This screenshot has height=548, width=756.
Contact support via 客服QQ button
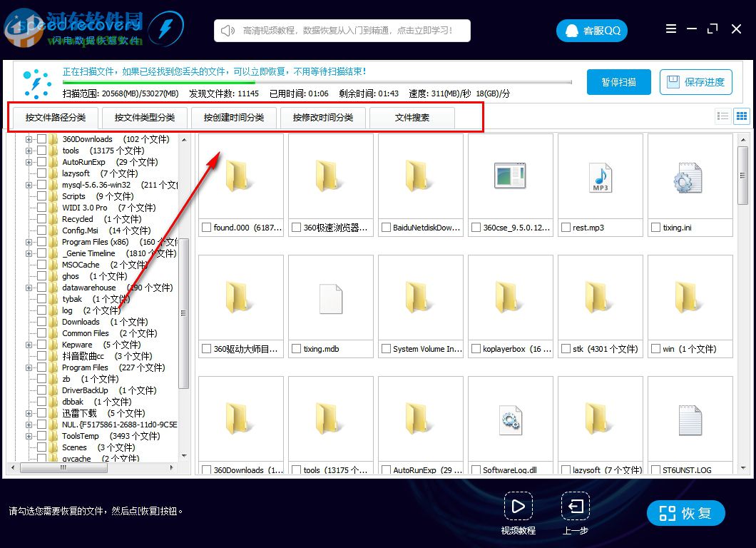point(591,31)
